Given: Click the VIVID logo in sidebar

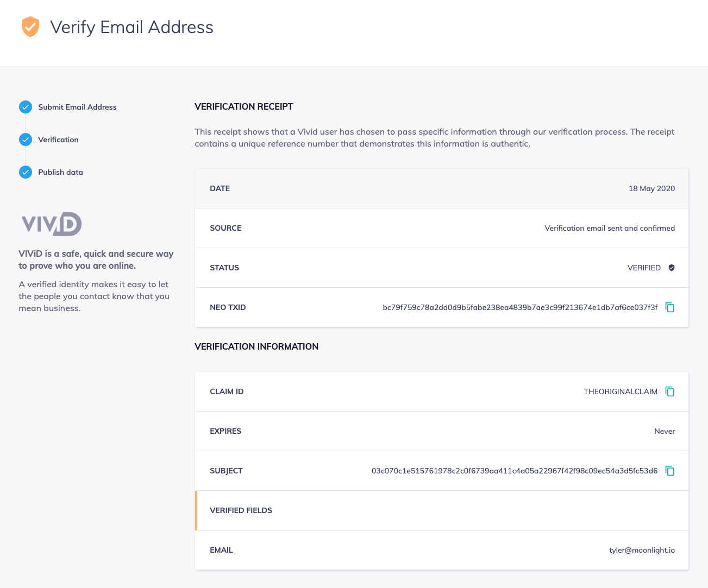Looking at the screenshot, I should [x=52, y=224].
